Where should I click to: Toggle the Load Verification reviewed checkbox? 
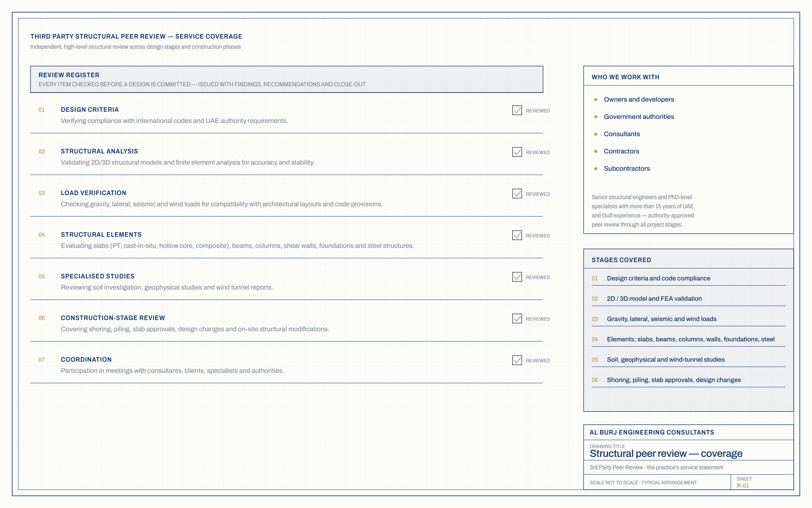coord(517,194)
